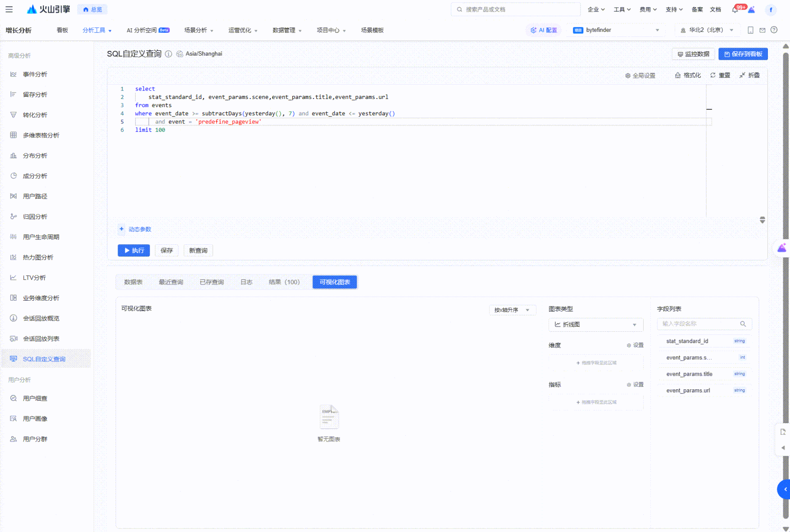Add 动态参数 link
Screen dimensions: 790x532
tap(135, 229)
